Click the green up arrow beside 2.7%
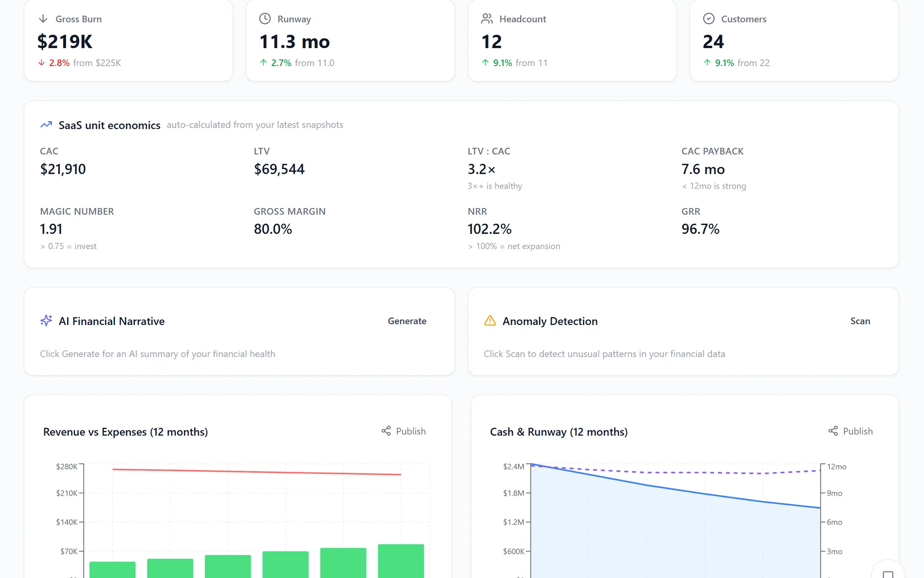The image size is (924, 578). point(263,62)
